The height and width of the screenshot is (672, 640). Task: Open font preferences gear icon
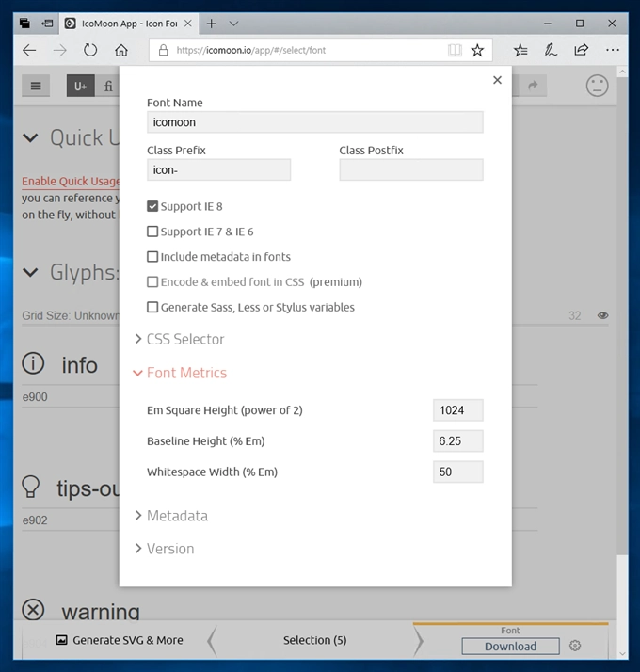pos(575,645)
